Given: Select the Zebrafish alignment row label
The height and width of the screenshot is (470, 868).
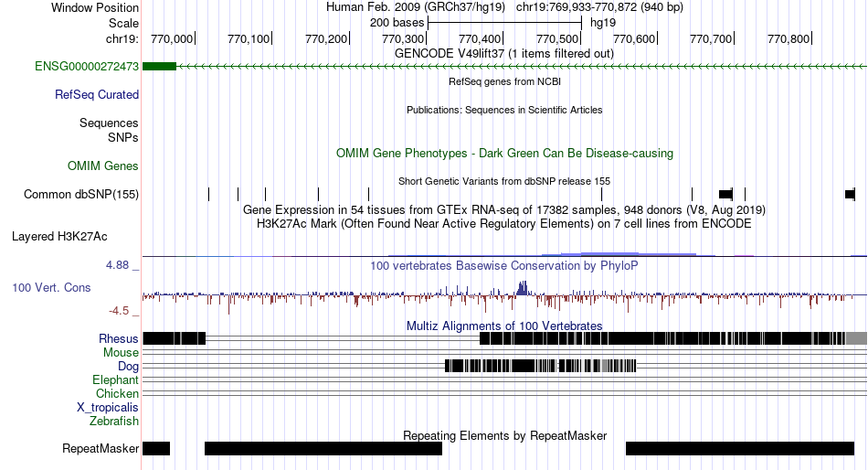Looking at the screenshot, I should [x=114, y=422].
